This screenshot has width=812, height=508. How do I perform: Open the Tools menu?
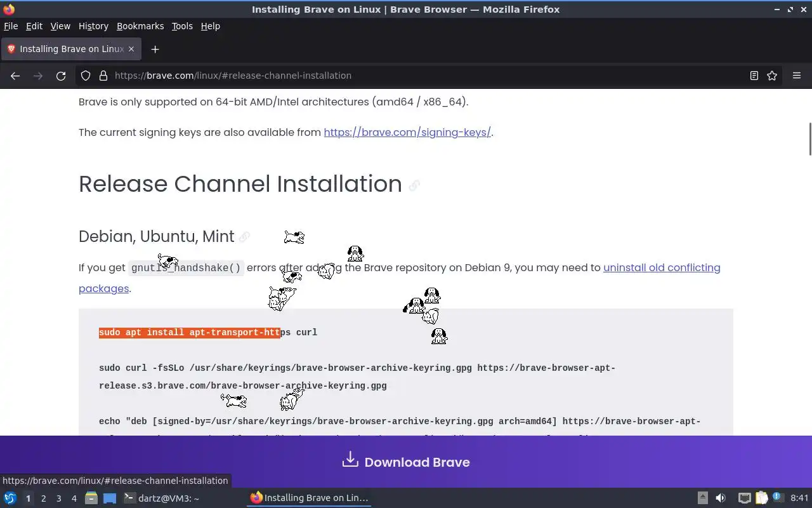click(182, 26)
